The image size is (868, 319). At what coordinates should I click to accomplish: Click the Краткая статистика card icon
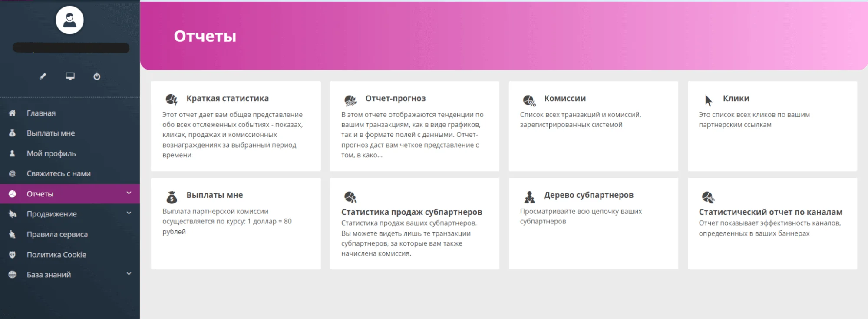coord(172,100)
